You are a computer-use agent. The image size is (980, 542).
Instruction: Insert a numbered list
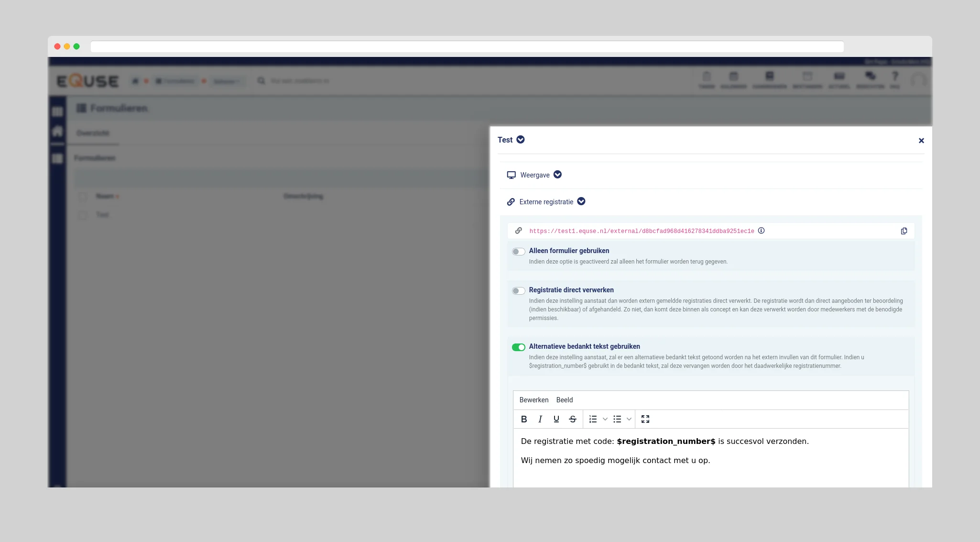[593, 419]
